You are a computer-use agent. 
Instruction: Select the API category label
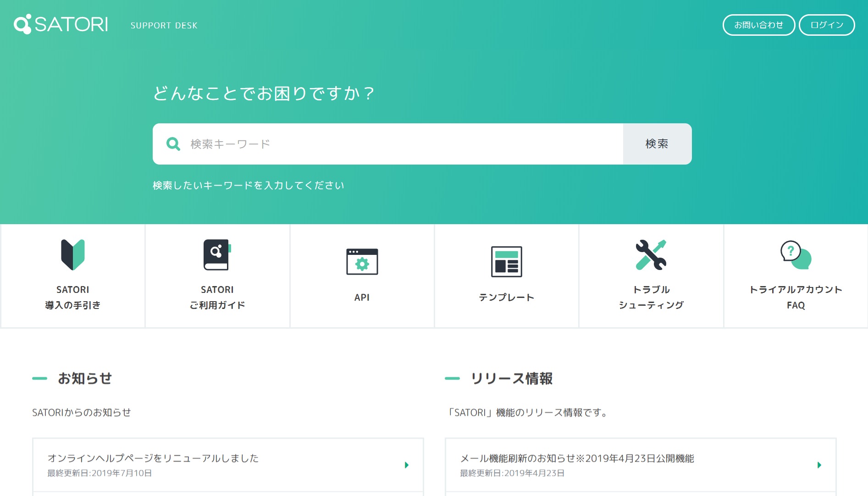click(362, 298)
